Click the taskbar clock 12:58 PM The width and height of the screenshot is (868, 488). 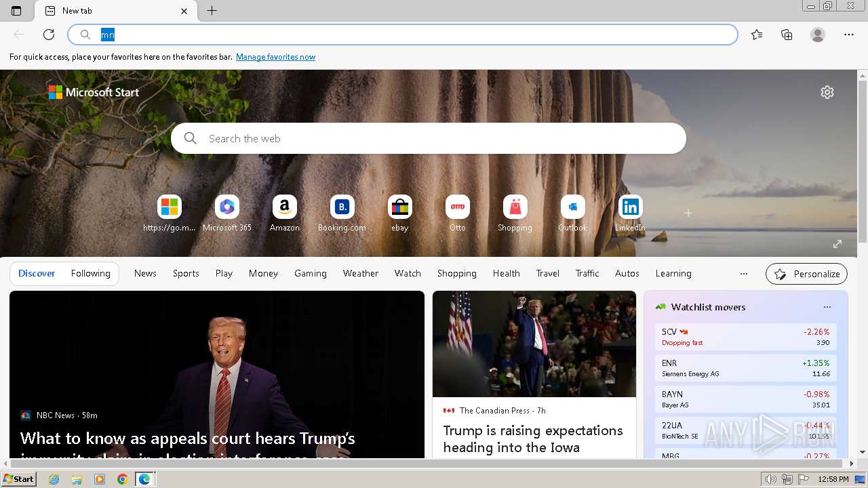pyautogui.click(x=833, y=479)
